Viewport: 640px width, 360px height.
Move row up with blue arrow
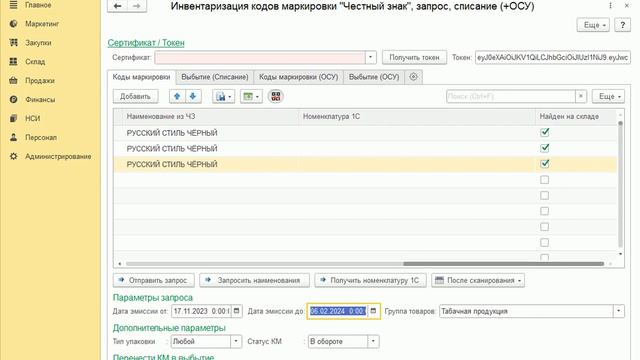coord(177,96)
